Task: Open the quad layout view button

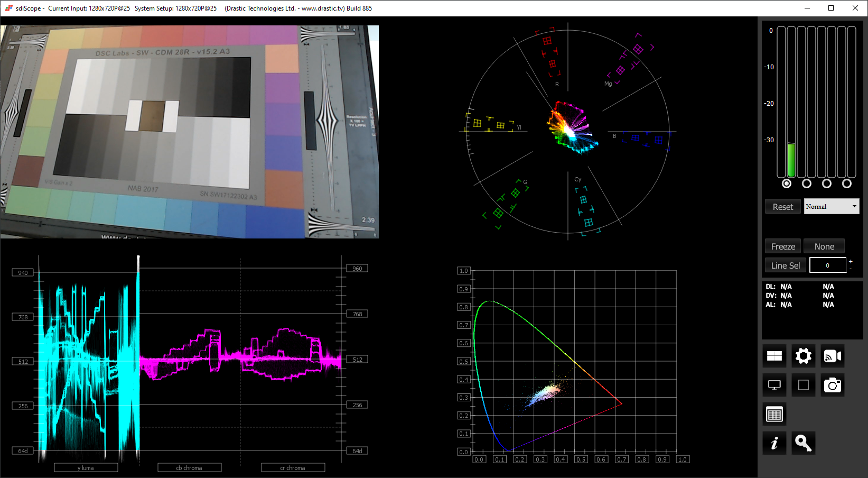Action: (x=774, y=356)
